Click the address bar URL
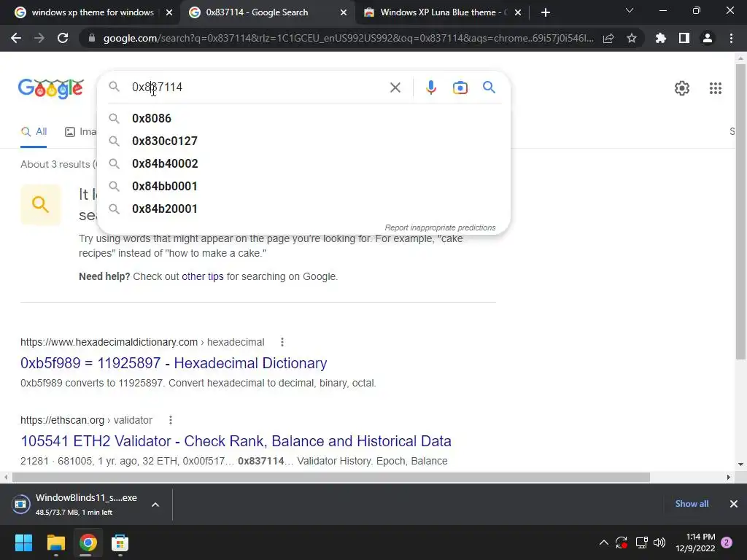Viewport: 747px width, 560px height. [348, 38]
